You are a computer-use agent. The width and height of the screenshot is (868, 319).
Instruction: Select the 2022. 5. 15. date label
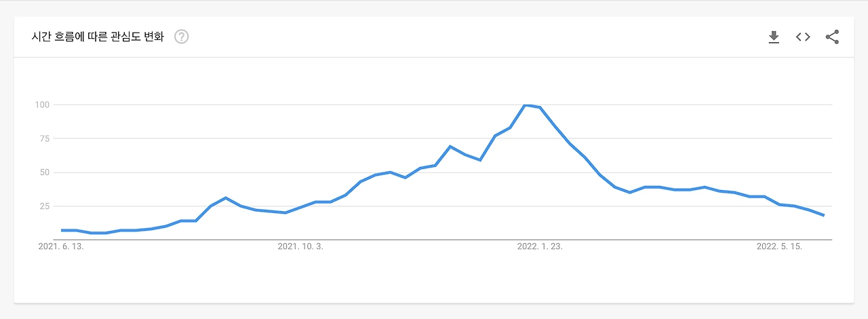pos(779,247)
